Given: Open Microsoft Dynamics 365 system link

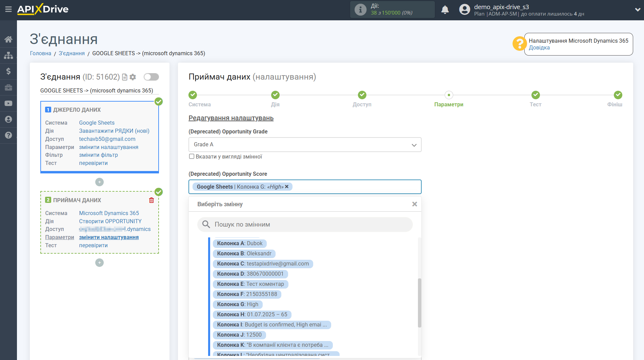Looking at the screenshot, I should tap(109, 213).
